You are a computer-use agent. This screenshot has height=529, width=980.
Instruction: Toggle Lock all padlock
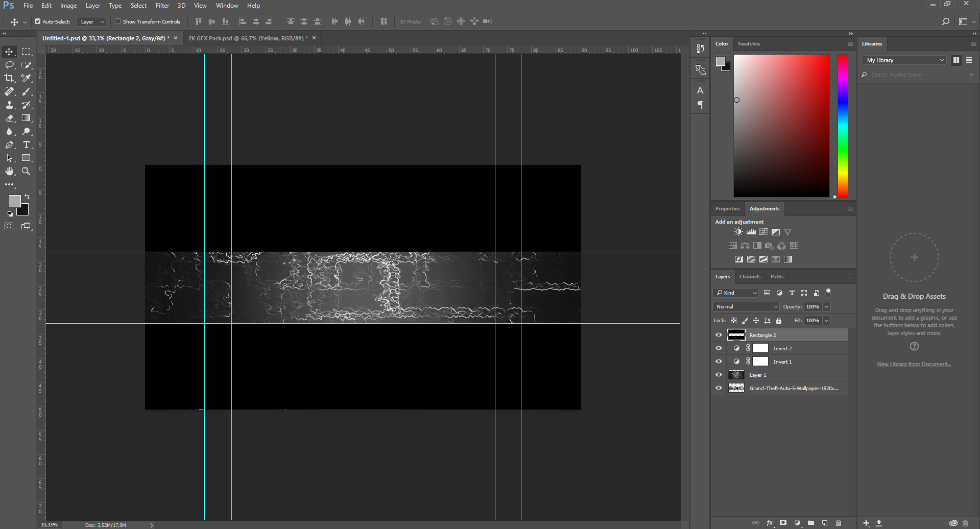click(779, 321)
